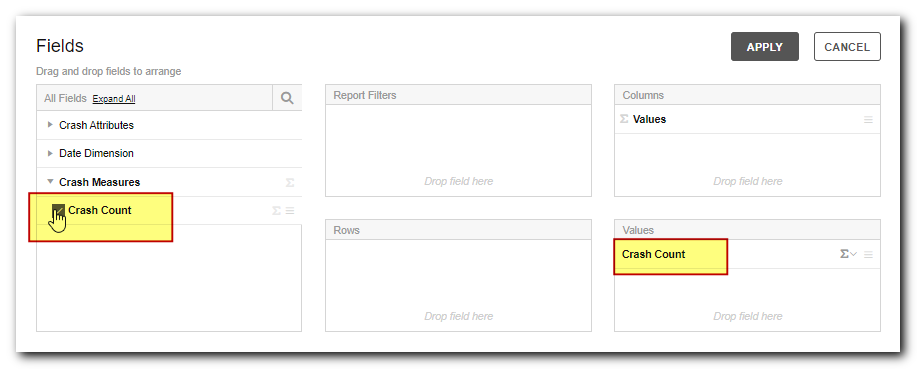Click the Expand All link
The height and width of the screenshot is (369, 917).
(x=114, y=99)
